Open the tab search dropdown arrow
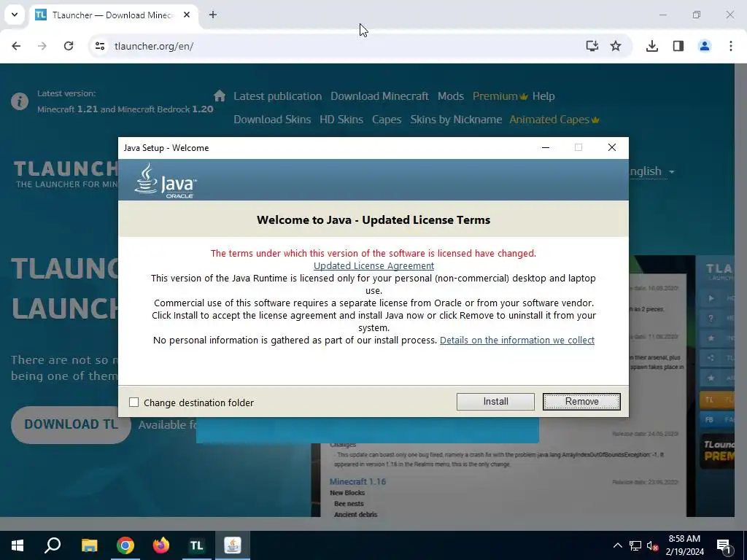Viewport: 747px width, 560px height. point(15,15)
